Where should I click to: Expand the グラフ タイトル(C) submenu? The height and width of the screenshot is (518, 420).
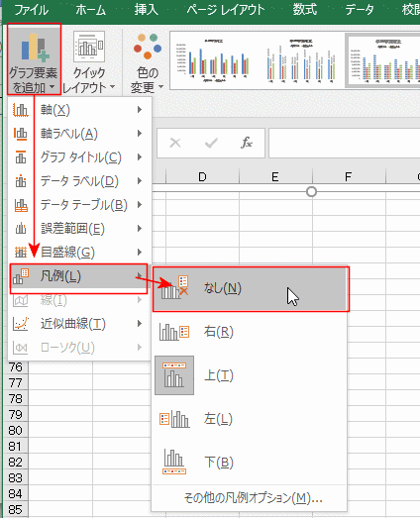[78, 157]
